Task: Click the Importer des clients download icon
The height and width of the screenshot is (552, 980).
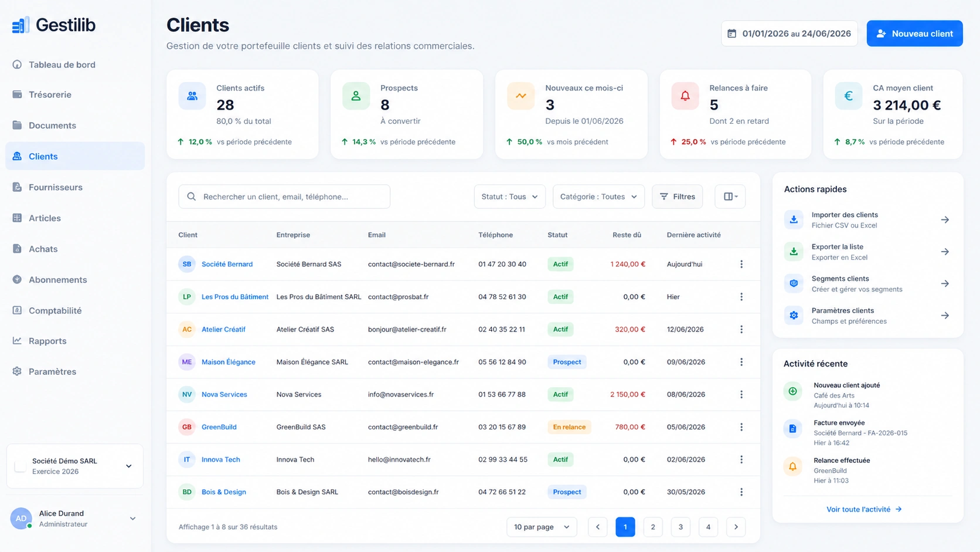Action: (x=794, y=219)
